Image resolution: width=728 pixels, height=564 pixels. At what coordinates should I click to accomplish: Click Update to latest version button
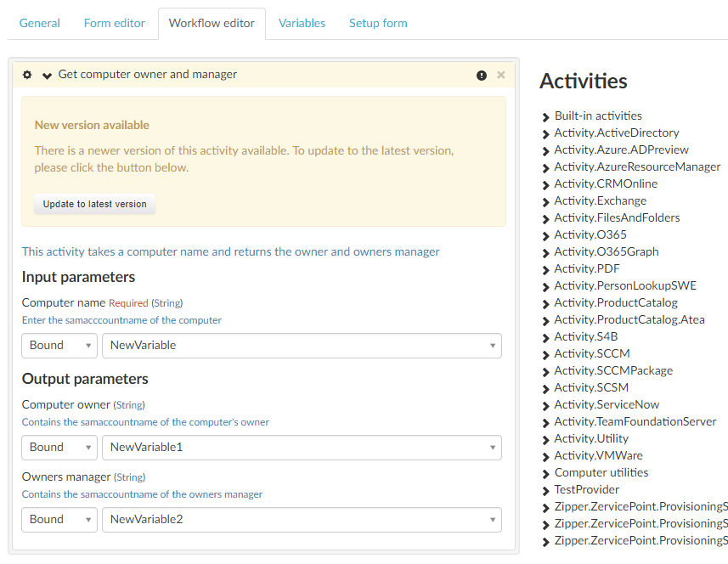(95, 204)
